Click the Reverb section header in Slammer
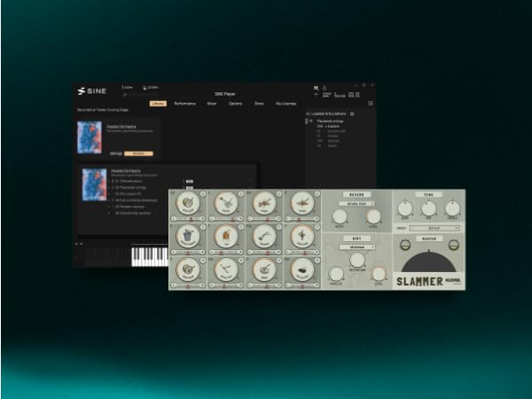Screen dimensions: 532x399 356,195
